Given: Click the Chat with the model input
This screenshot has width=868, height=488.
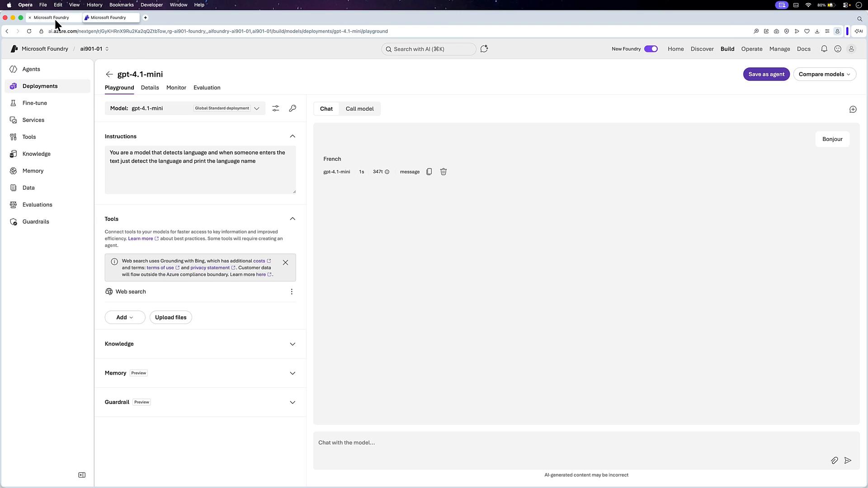Looking at the screenshot, I should (x=586, y=450).
